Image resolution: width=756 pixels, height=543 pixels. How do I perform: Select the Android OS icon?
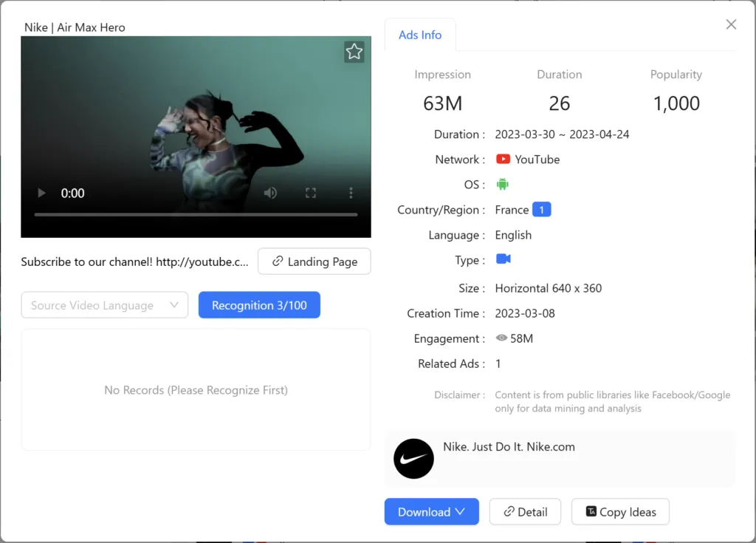point(503,184)
